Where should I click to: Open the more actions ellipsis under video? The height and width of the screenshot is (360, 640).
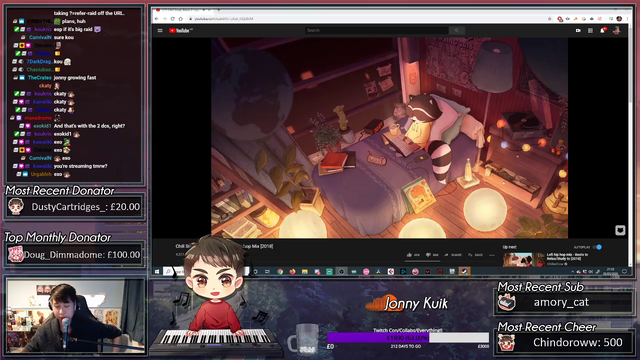tap(492, 255)
